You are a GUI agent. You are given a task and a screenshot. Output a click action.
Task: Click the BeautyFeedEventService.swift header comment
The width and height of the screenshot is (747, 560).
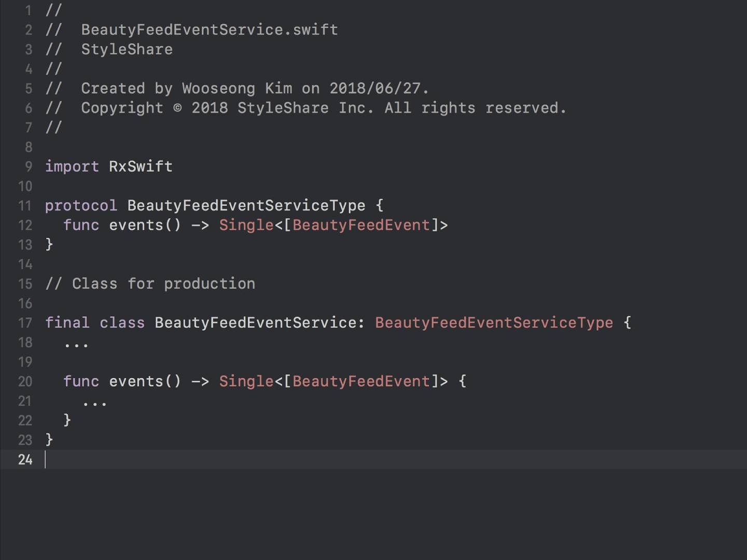click(209, 30)
